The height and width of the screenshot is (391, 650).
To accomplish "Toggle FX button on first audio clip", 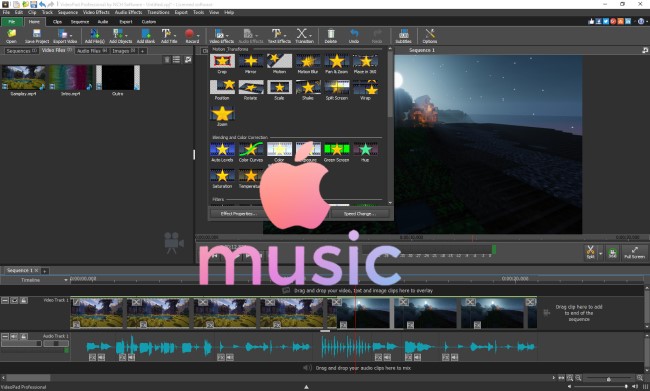I will click(92, 357).
